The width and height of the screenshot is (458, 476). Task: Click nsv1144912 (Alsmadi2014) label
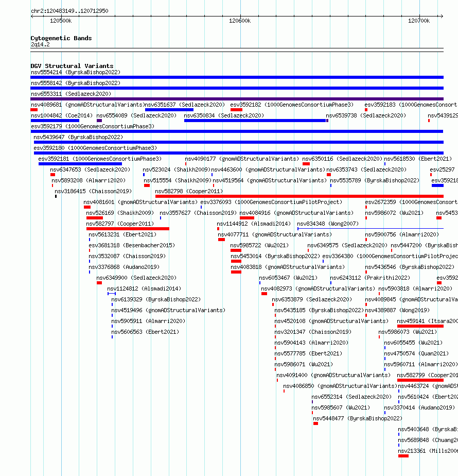point(254,224)
